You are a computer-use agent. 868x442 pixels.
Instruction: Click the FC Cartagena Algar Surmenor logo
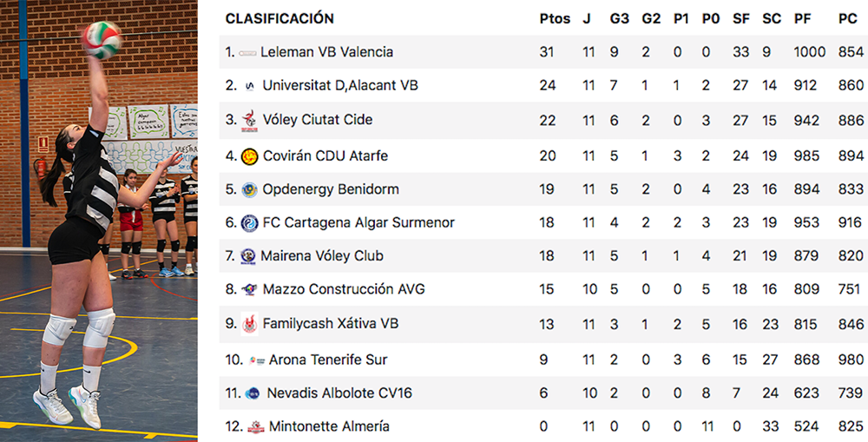click(x=249, y=223)
